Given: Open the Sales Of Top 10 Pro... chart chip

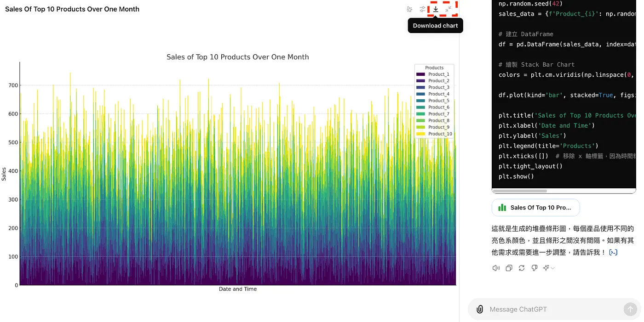Looking at the screenshot, I should (x=535, y=208).
